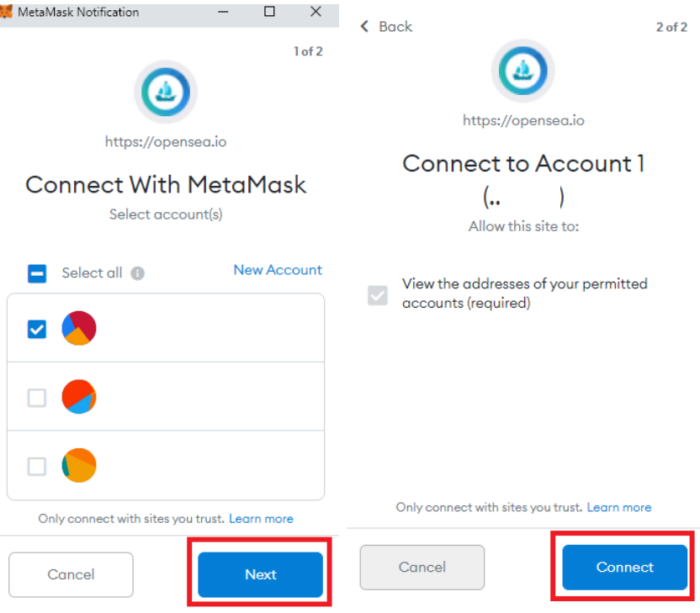The height and width of the screenshot is (613, 700).
Task: Click the Back chevron arrow
Action: pyautogui.click(x=365, y=27)
